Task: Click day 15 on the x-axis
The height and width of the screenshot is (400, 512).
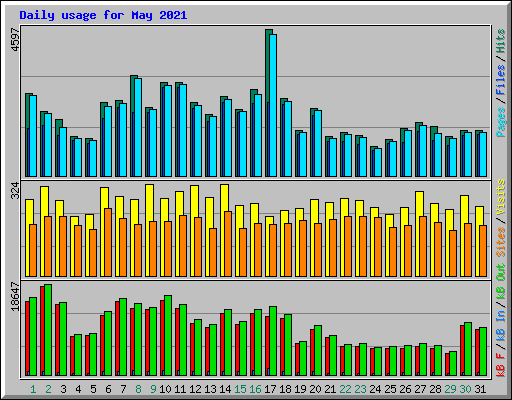Action: (240, 389)
